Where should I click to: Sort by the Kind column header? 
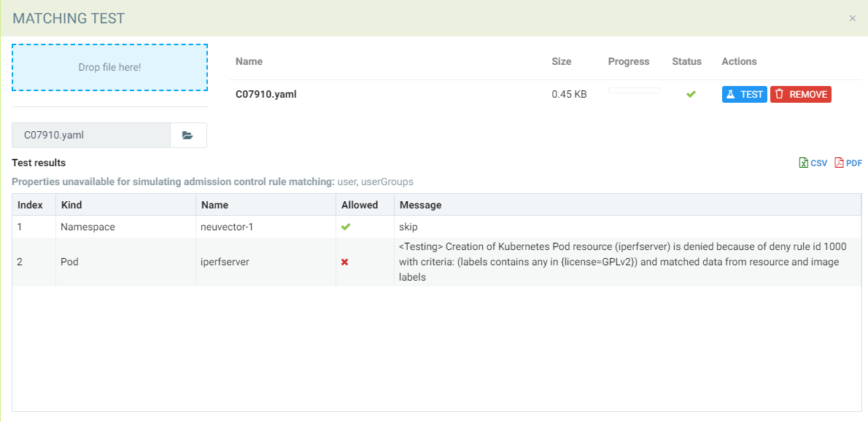[71, 205]
